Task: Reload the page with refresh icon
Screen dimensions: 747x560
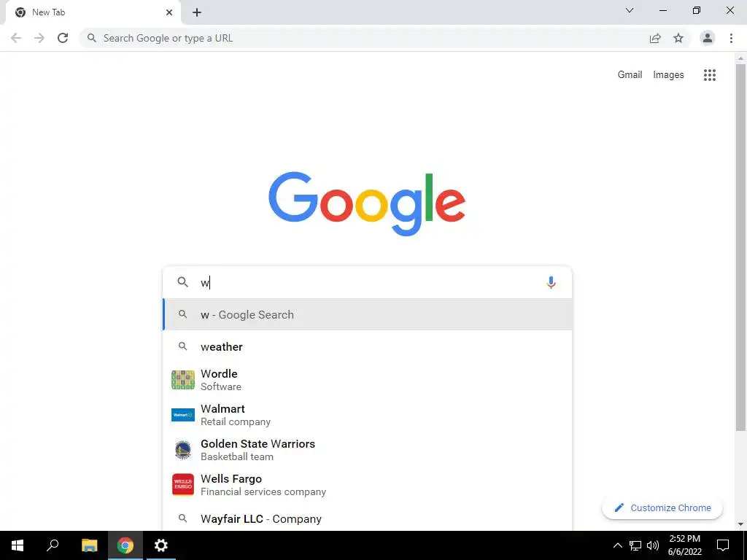Action: [x=63, y=38]
